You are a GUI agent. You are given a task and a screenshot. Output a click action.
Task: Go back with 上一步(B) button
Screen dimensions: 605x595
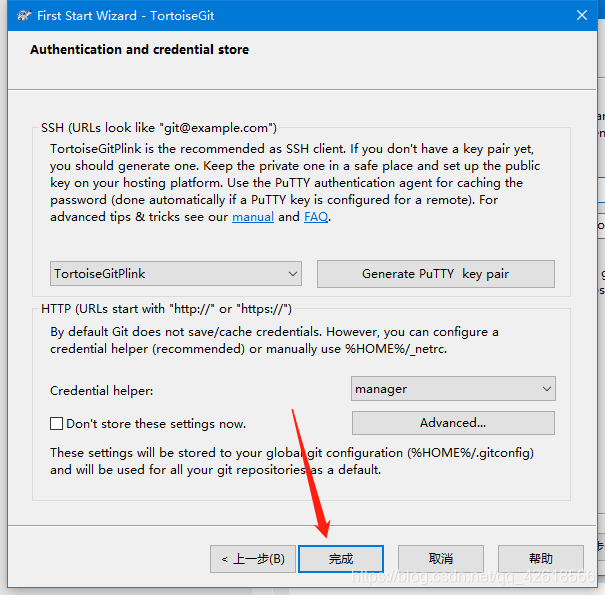(253, 559)
